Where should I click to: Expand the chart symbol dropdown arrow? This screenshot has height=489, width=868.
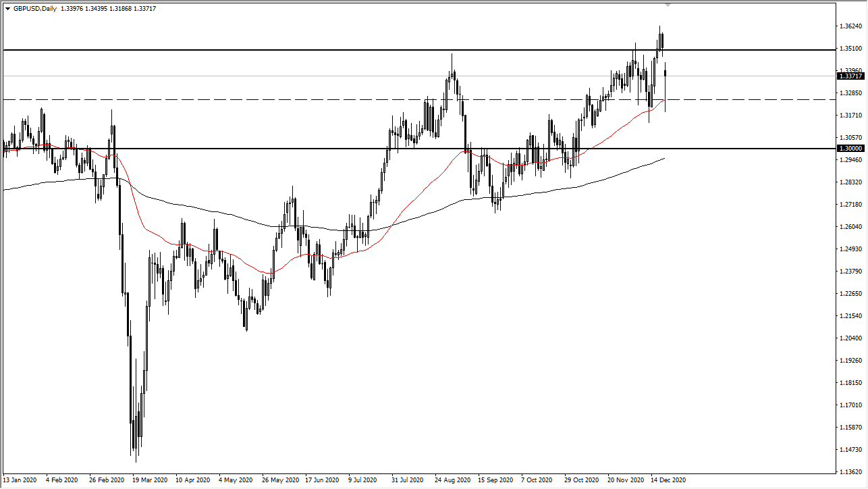click(7, 8)
